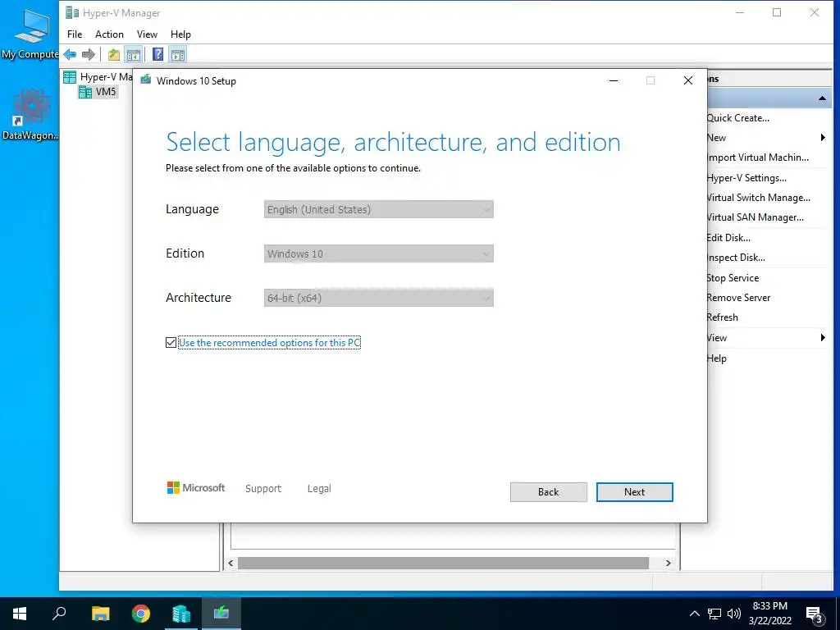Open the DataWagon desktop shortcut
The image size is (840, 630).
click(x=30, y=115)
